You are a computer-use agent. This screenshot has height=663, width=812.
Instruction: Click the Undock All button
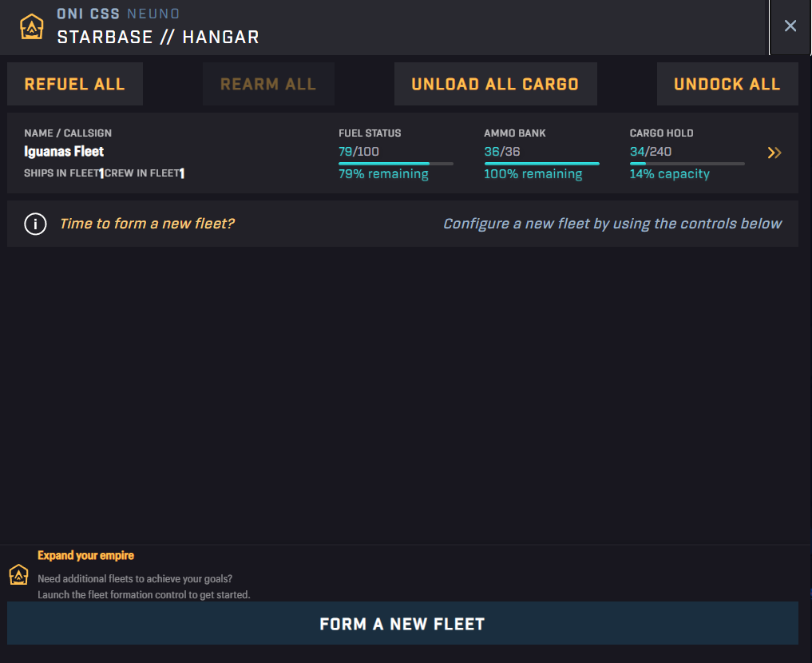click(727, 84)
